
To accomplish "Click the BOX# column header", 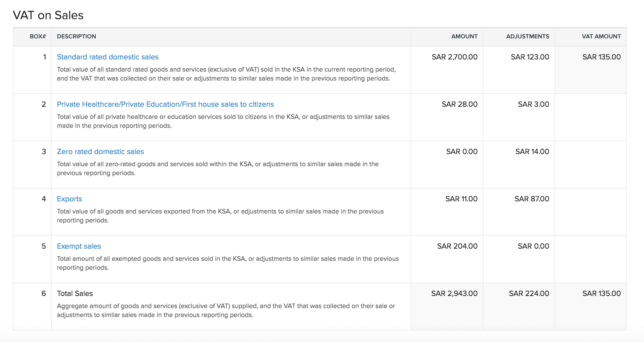I will click(x=37, y=36).
